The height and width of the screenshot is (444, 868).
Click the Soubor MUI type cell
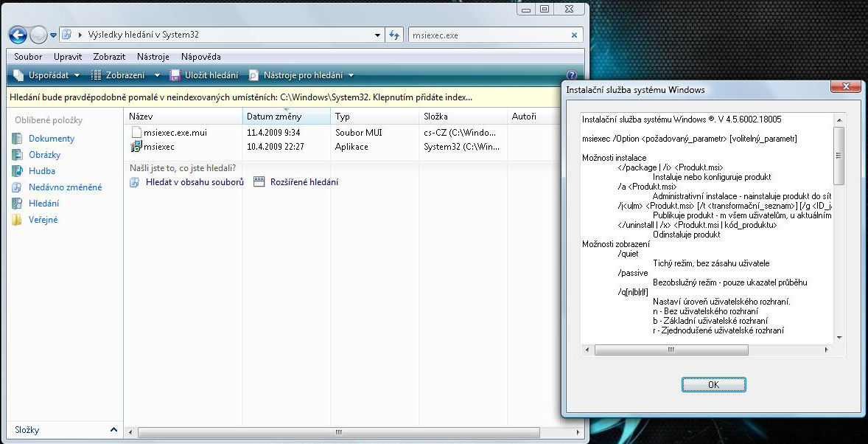tap(359, 133)
